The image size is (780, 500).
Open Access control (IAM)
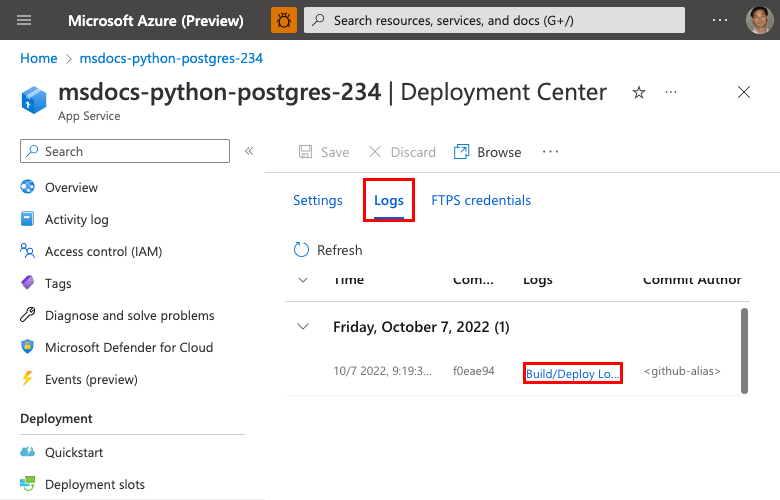(103, 251)
